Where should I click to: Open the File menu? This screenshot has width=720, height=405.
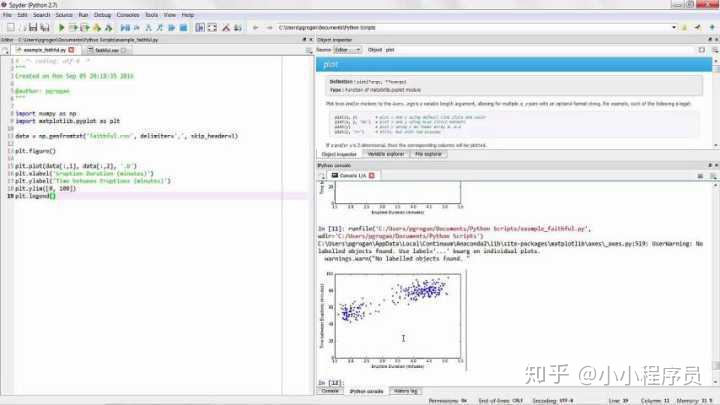[7, 15]
